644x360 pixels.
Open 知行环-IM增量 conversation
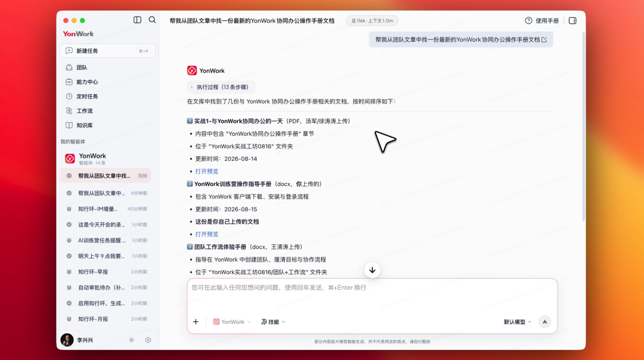click(x=106, y=209)
